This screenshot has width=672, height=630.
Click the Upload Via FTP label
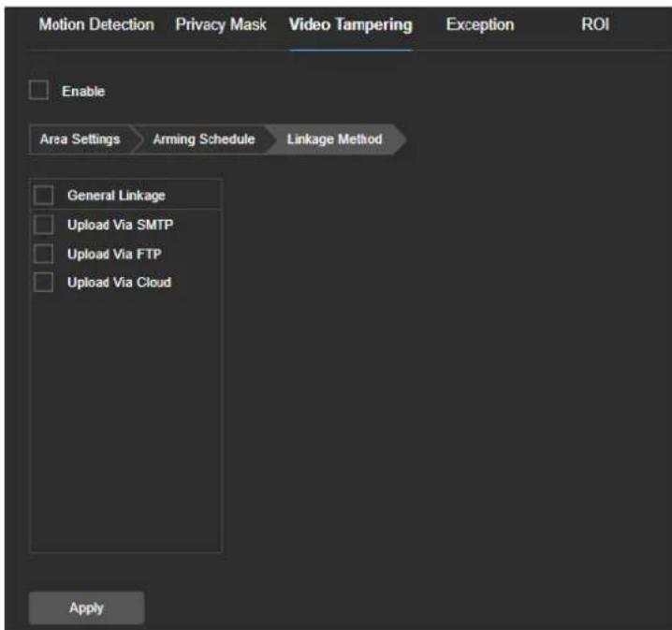[114, 254]
